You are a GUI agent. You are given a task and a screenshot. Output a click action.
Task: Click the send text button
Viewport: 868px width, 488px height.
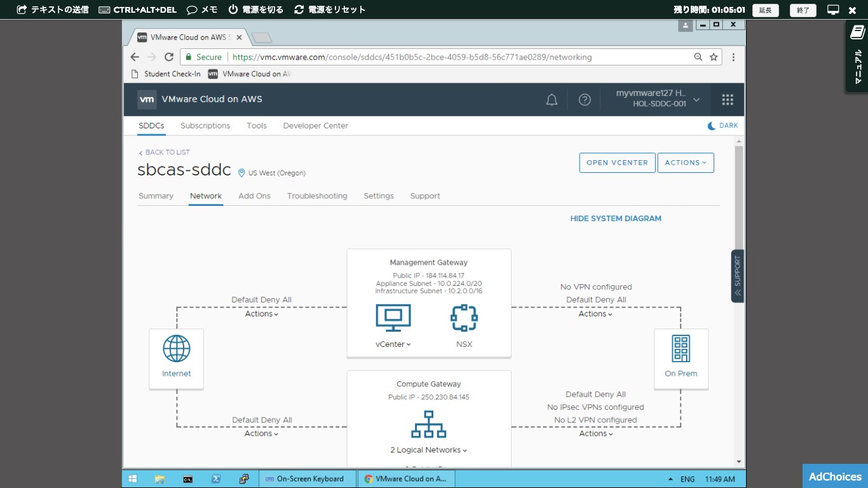tap(53, 10)
